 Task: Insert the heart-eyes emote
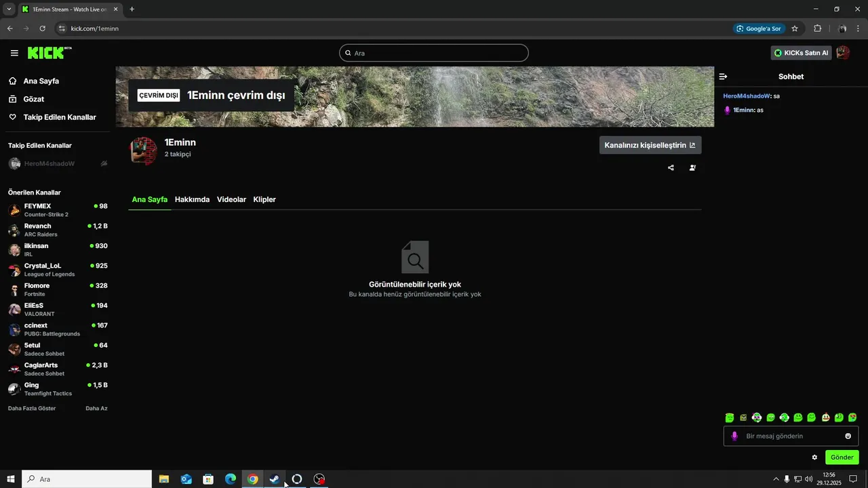coord(852,418)
